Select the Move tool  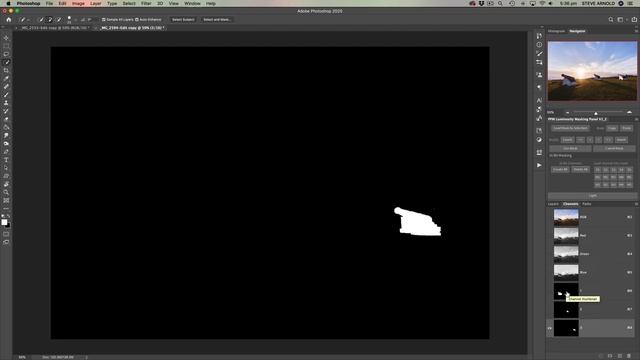[x=6, y=38]
